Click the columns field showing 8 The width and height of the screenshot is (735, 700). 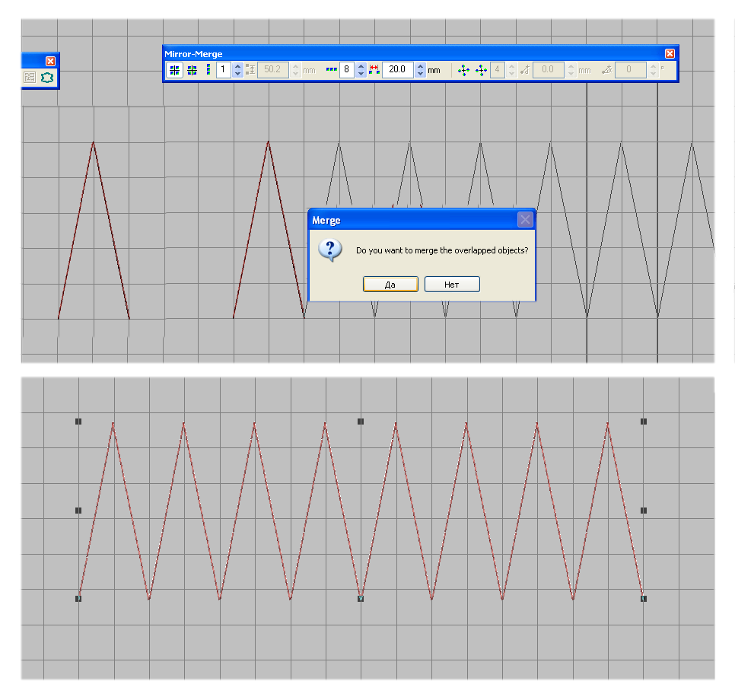347,70
